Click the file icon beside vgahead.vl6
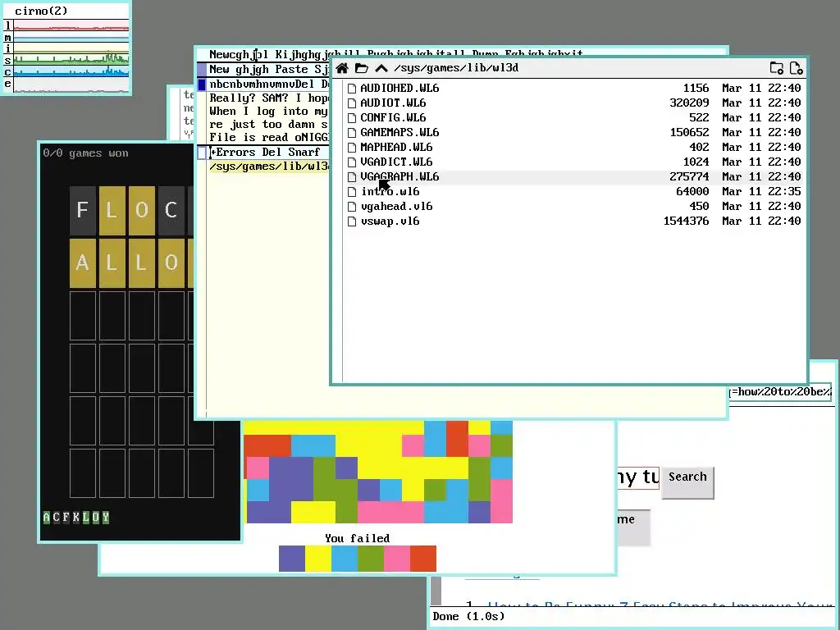This screenshot has width=840, height=630. 352,206
